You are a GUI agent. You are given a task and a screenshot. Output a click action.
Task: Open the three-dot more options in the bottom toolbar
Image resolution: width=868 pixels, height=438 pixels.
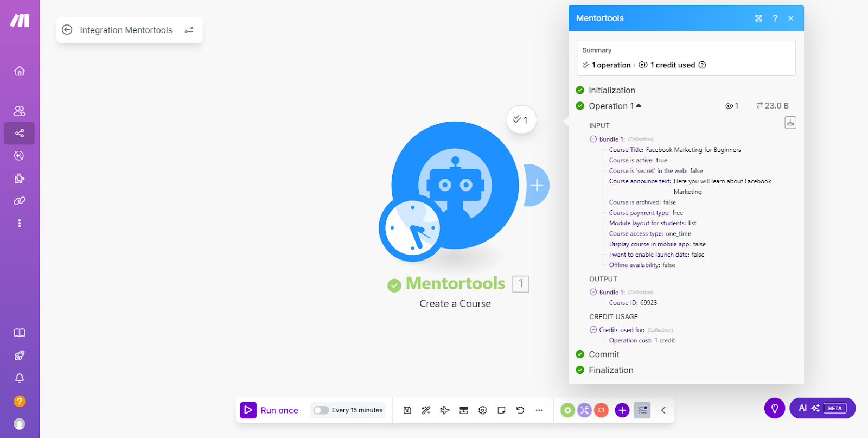(x=539, y=410)
